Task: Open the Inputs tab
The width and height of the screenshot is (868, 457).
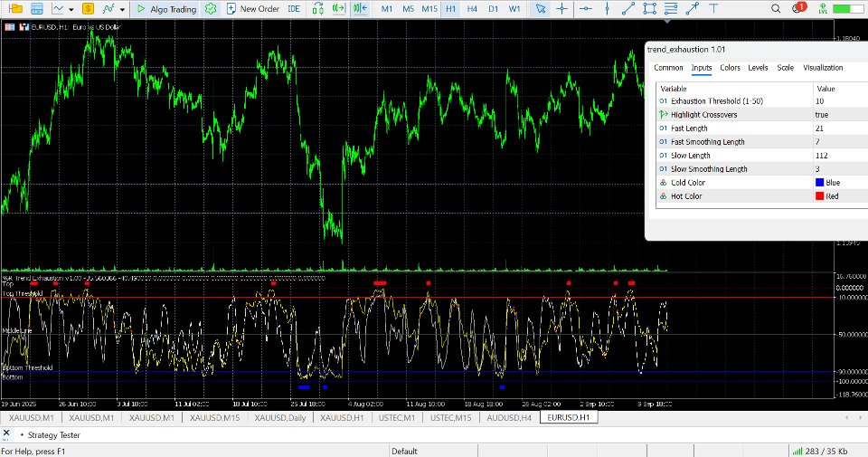Action: point(702,68)
